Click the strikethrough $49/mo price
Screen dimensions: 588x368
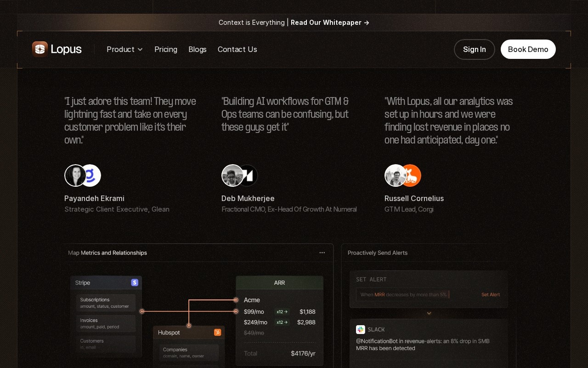click(254, 333)
